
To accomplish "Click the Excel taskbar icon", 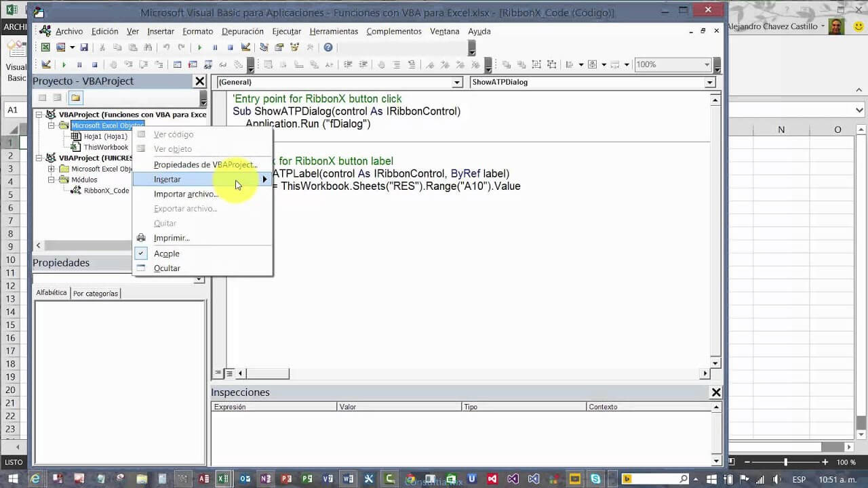I will point(223,479).
